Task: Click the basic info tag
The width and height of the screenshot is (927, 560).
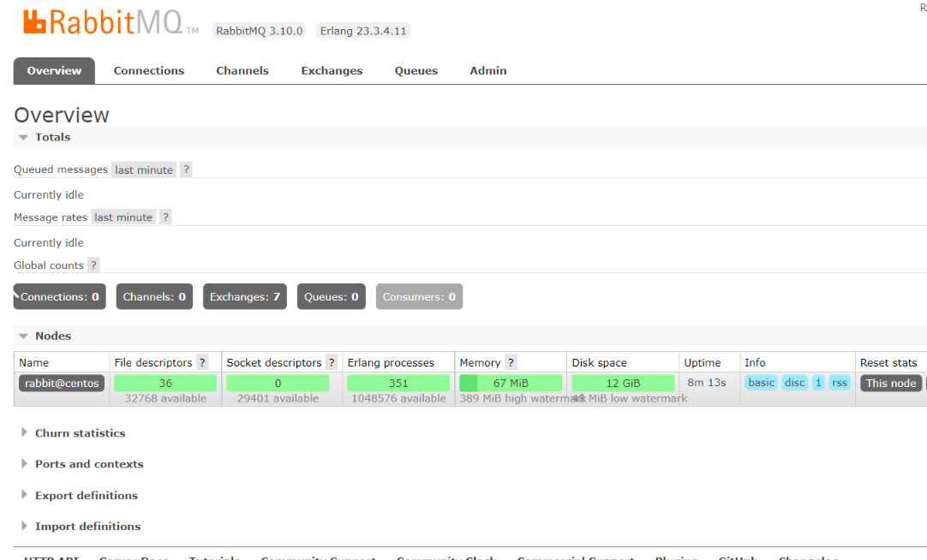Action: 761,382
